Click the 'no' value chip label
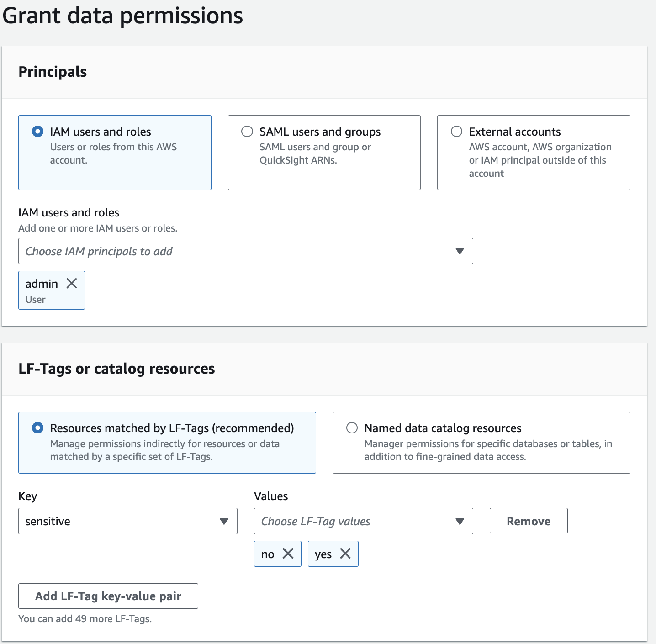This screenshot has height=644, width=656. [x=268, y=554]
